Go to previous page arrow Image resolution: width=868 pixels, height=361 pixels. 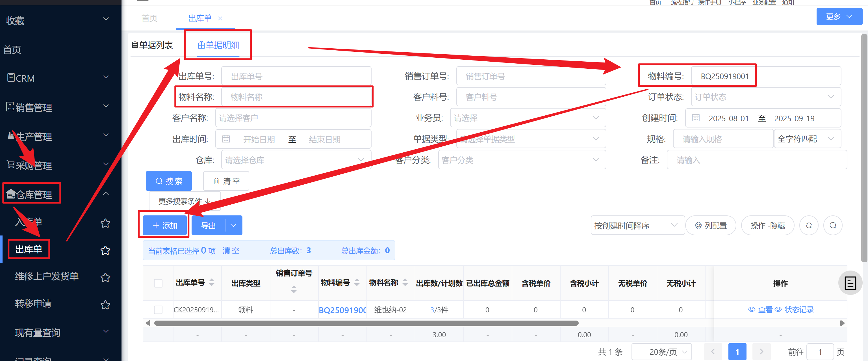pyautogui.click(x=713, y=352)
